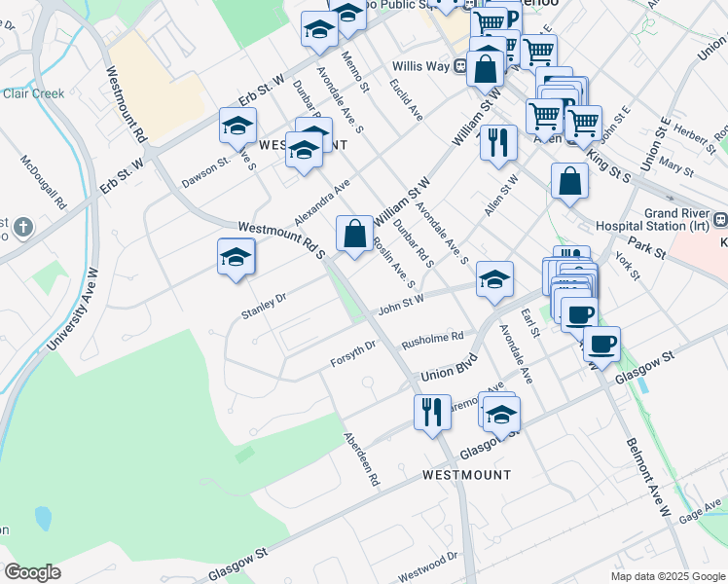This screenshot has height=584, width=728.
Task: Open the shopping bag marker beside Willis Way
Action: [485, 68]
